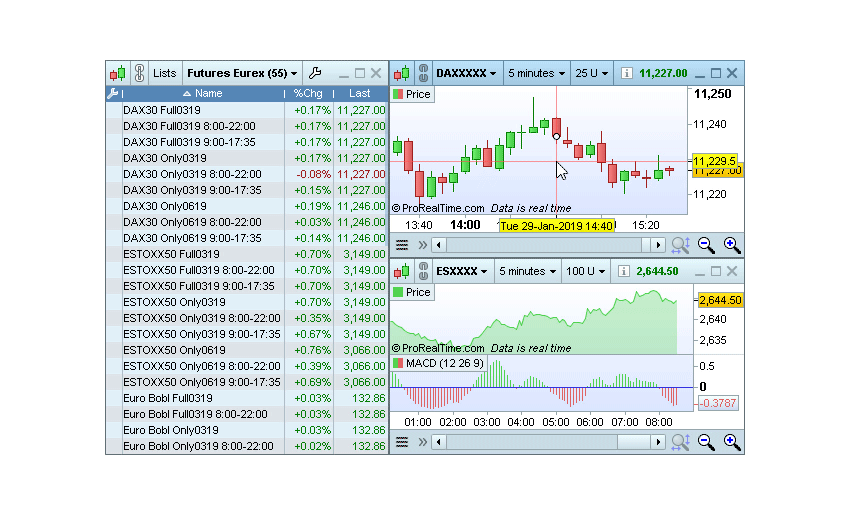Open the Lists button
The width and height of the screenshot is (850, 516).
coord(164,73)
